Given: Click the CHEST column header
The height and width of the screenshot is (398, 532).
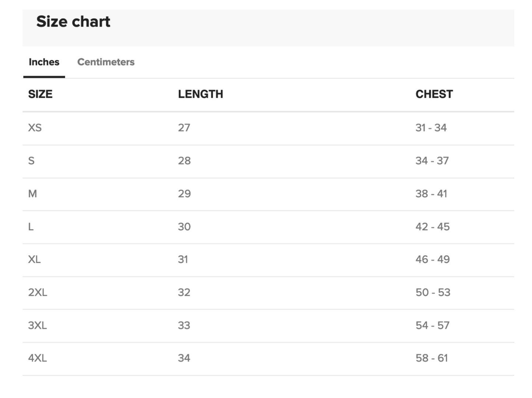Looking at the screenshot, I should 434,94.
